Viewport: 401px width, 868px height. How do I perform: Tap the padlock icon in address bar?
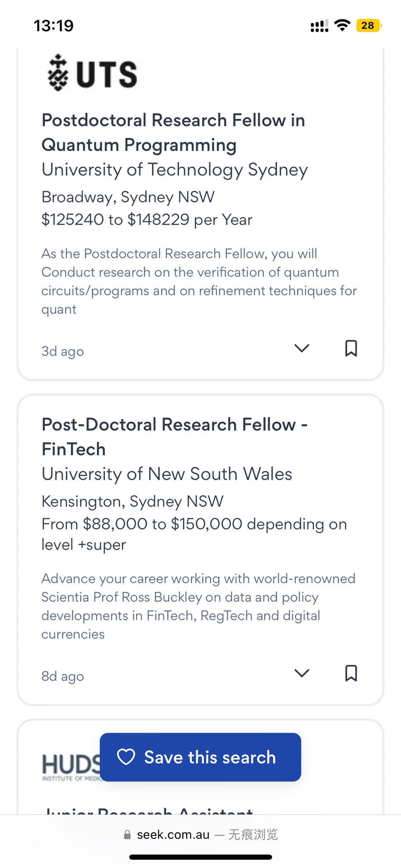(127, 835)
